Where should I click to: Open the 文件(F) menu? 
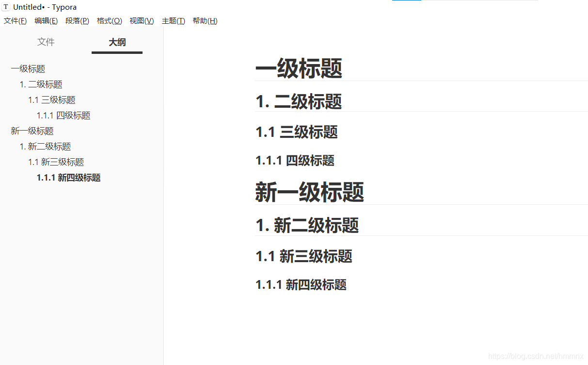pos(15,20)
